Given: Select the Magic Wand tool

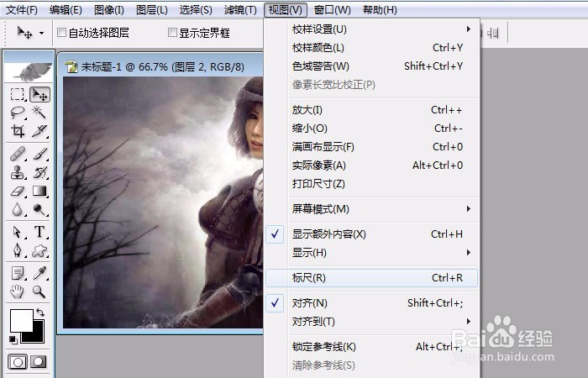Looking at the screenshot, I should tap(39, 112).
